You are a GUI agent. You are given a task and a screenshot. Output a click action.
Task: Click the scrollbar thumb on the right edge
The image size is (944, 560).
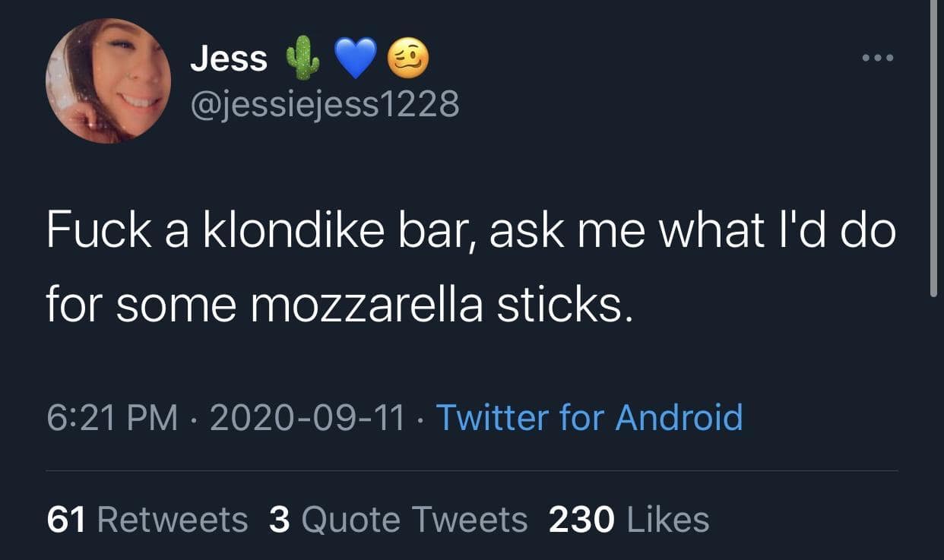(934, 144)
